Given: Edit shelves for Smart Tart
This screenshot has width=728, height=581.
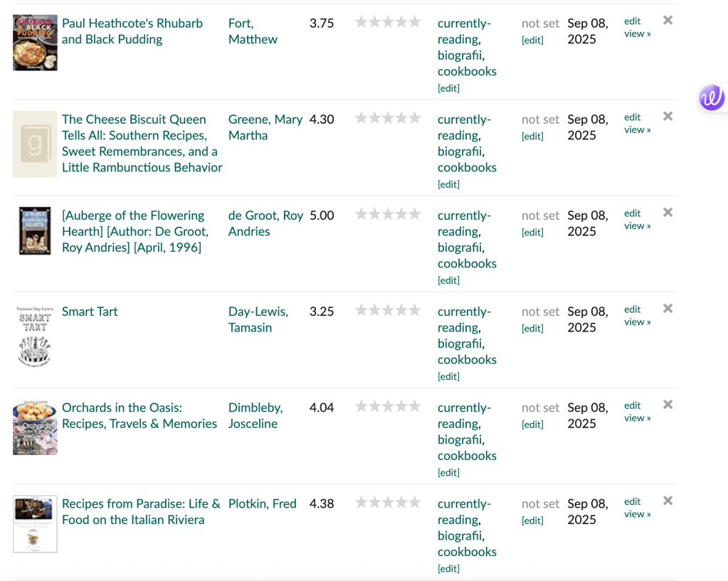Looking at the screenshot, I should pos(448,376).
